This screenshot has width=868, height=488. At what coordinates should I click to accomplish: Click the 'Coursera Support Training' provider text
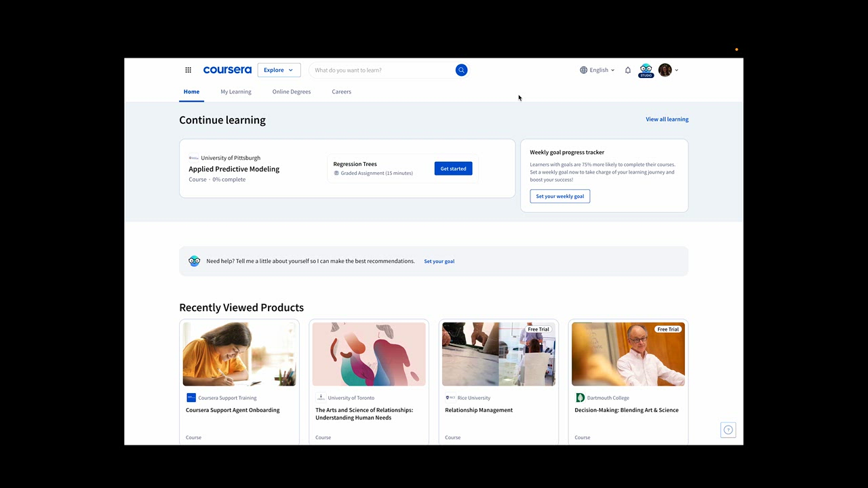[227, 398]
